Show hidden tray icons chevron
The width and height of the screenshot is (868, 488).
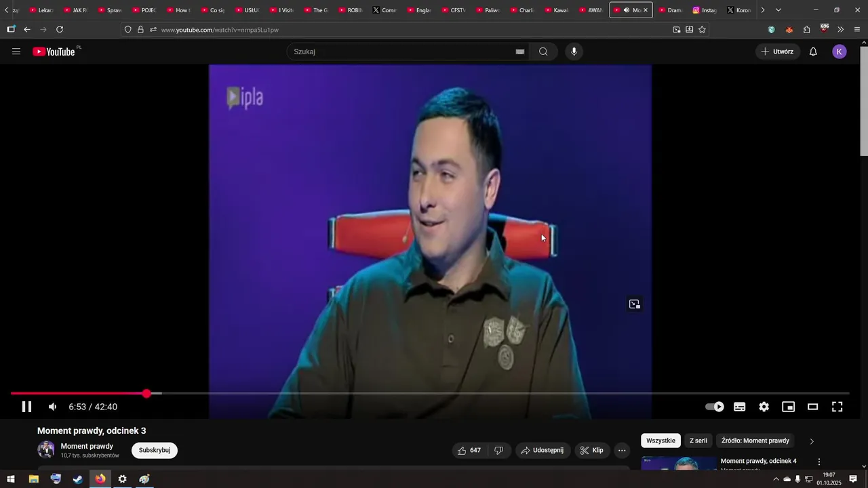click(776, 479)
